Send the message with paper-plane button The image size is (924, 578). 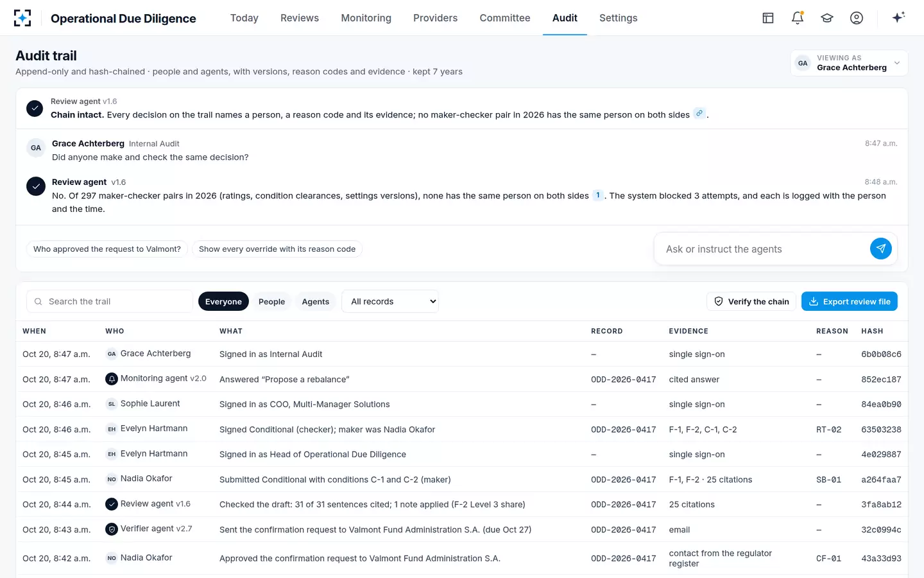880,249
